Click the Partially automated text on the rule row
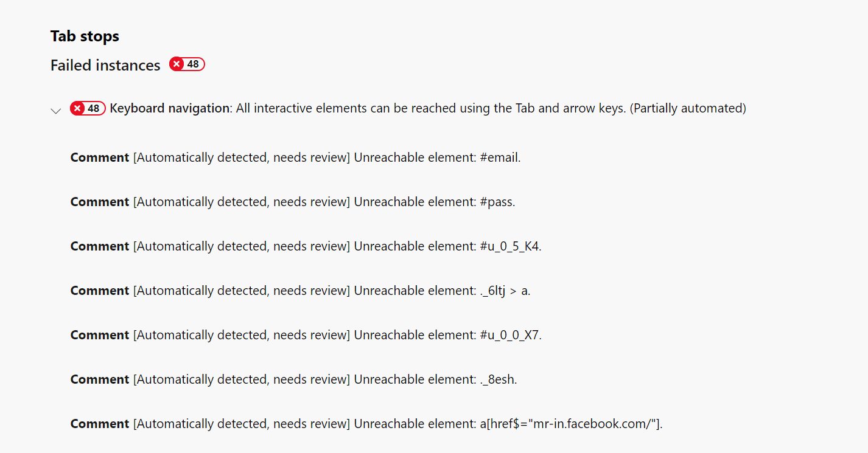Image resolution: width=868 pixels, height=453 pixels. tap(685, 108)
